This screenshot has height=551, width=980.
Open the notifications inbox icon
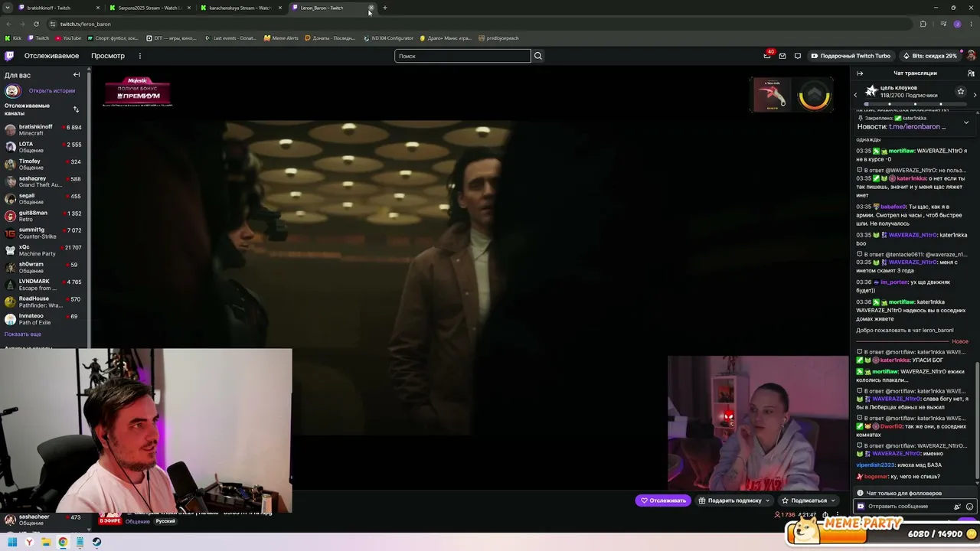point(782,56)
